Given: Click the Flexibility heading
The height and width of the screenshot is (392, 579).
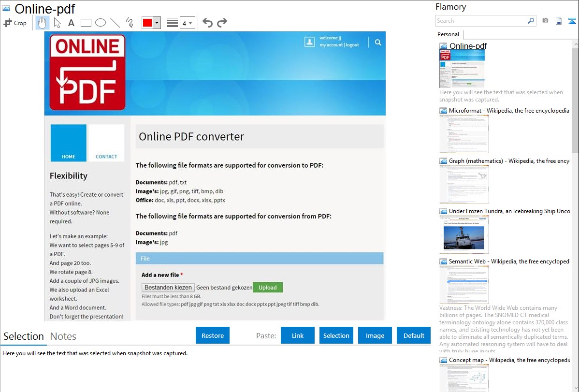Looking at the screenshot, I should point(69,176).
